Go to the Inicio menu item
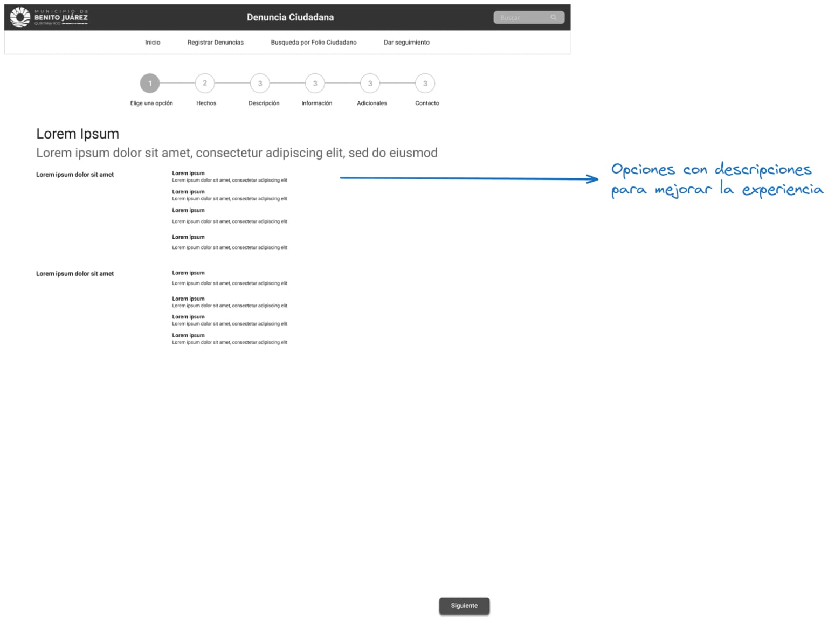The width and height of the screenshot is (828, 644). point(153,43)
